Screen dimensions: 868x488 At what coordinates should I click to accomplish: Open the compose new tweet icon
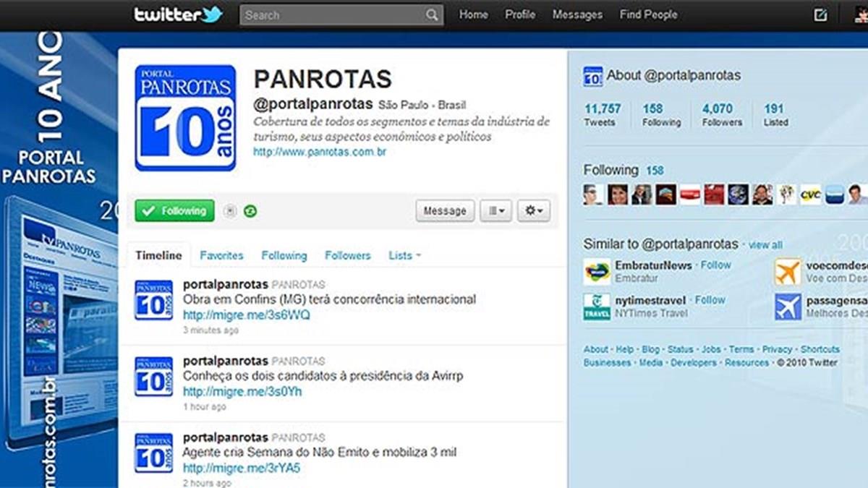point(820,15)
